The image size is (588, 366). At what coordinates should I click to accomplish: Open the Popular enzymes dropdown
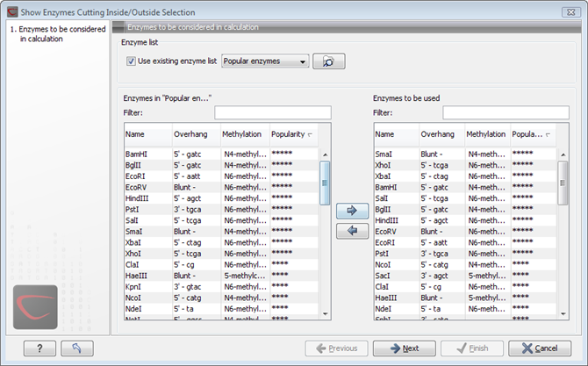pyautogui.click(x=265, y=61)
